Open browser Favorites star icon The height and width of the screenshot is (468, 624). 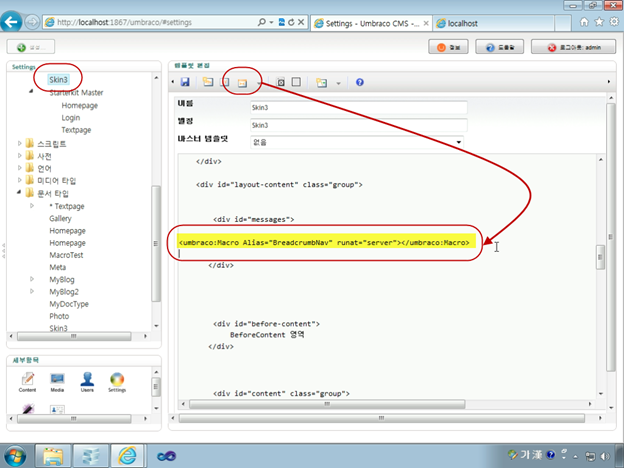(x=599, y=22)
